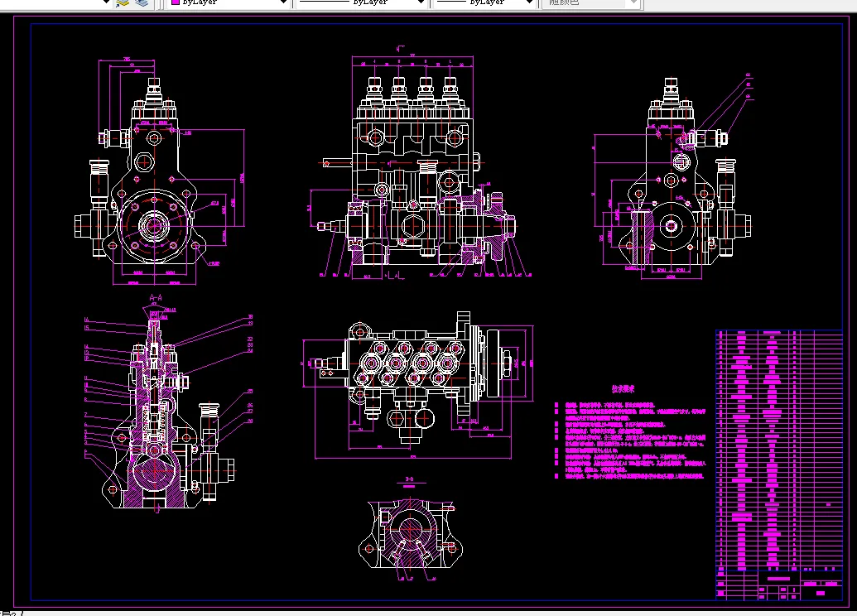Select the B-B section view label
The image size is (857, 616).
coord(409,479)
